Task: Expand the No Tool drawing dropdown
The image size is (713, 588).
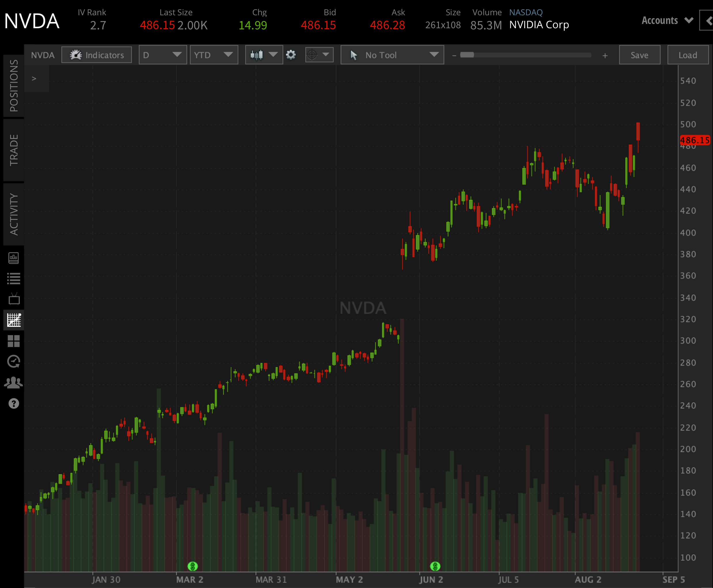Action: (392, 54)
